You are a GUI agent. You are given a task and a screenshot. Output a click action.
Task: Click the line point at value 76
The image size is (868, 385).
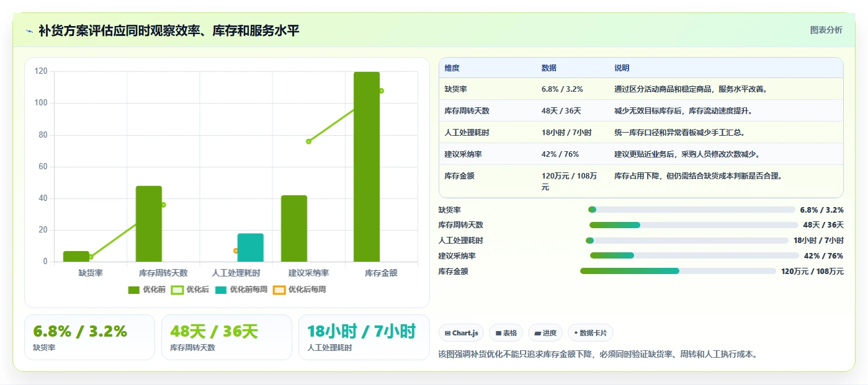point(308,141)
